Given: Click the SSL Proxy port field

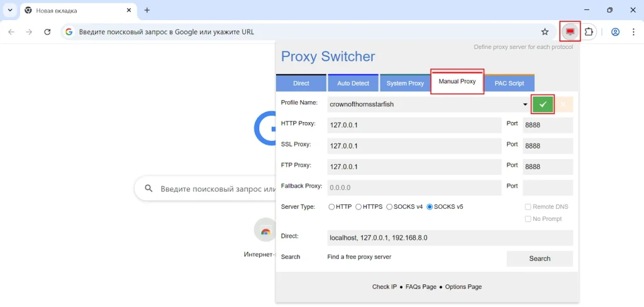Looking at the screenshot, I should click(548, 146).
